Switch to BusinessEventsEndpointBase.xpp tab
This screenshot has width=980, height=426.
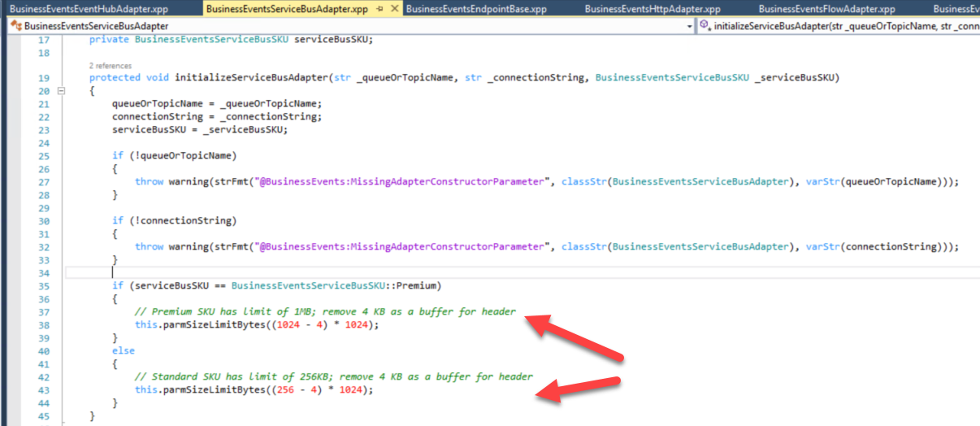[x=475, y=9]
